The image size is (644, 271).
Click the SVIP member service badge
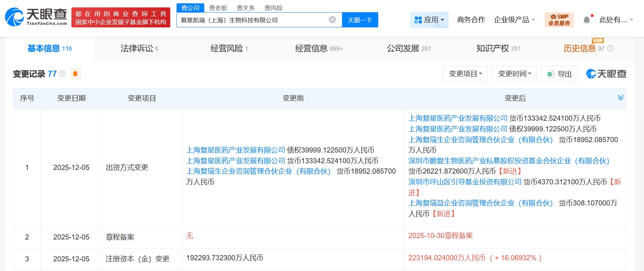pos(559,20)
